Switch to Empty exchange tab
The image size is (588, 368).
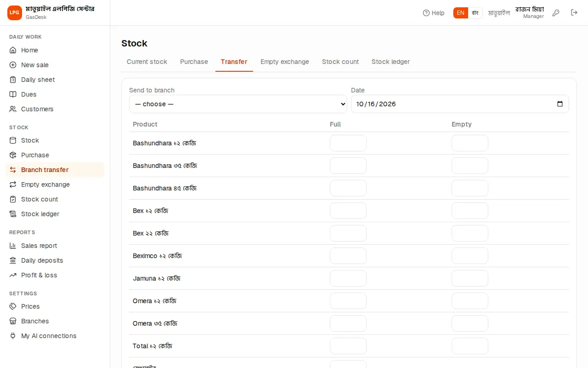pyautogui.click(x=285, y=62)
